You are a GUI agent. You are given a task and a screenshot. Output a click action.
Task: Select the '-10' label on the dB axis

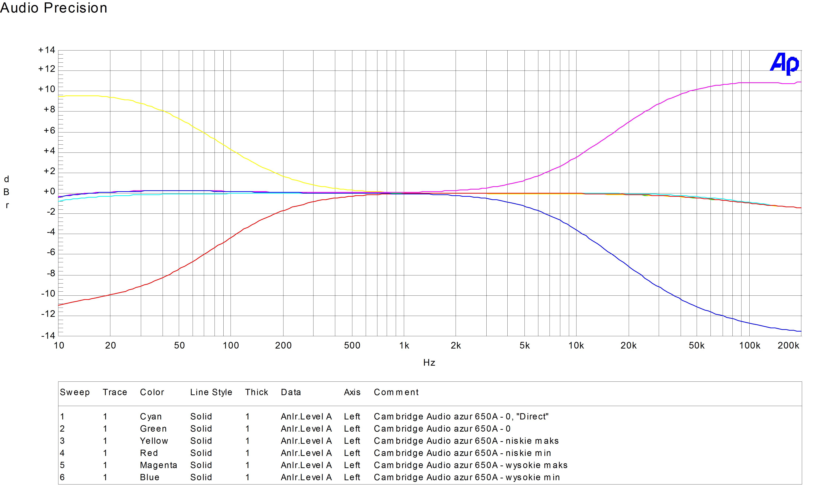tap(48, 294)
